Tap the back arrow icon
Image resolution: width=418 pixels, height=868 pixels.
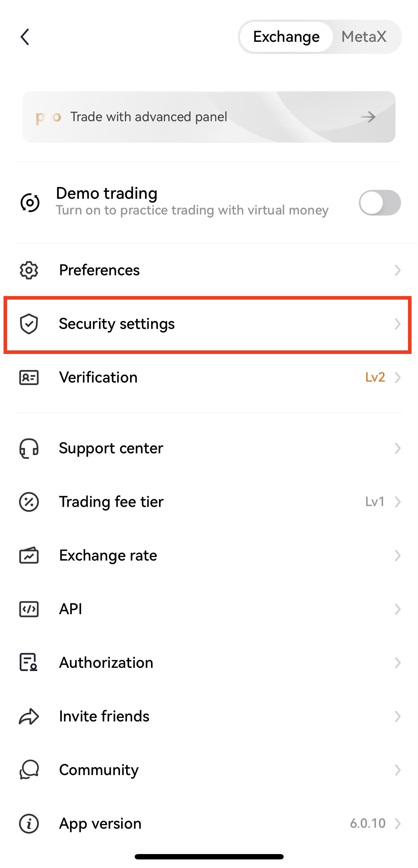coord(25,37)
